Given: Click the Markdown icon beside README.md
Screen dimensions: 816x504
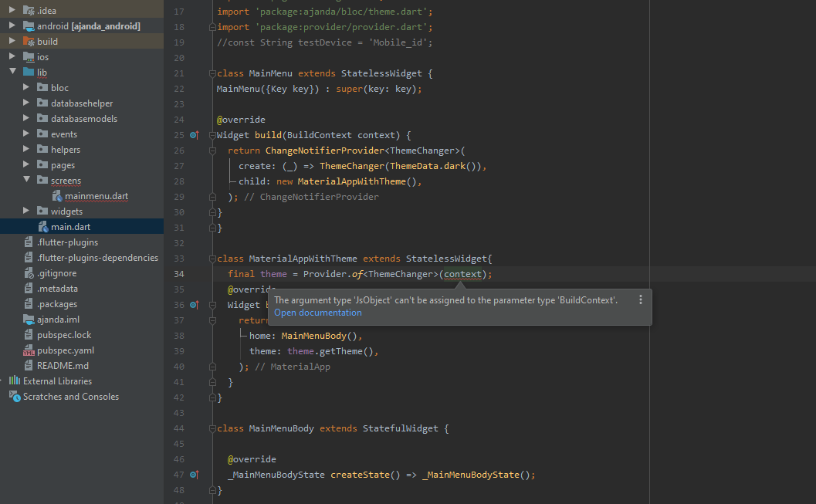Looking at the screenshot, I should (27, 365).
